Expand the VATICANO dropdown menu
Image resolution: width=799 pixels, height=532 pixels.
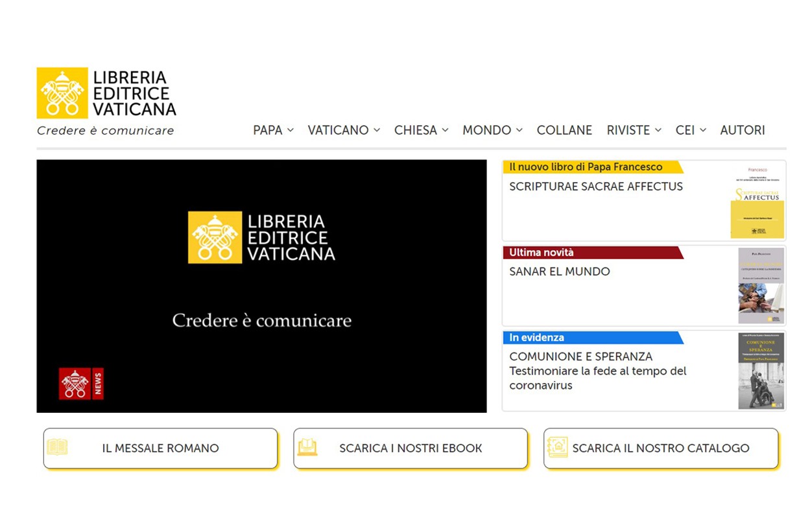[344, 130]
